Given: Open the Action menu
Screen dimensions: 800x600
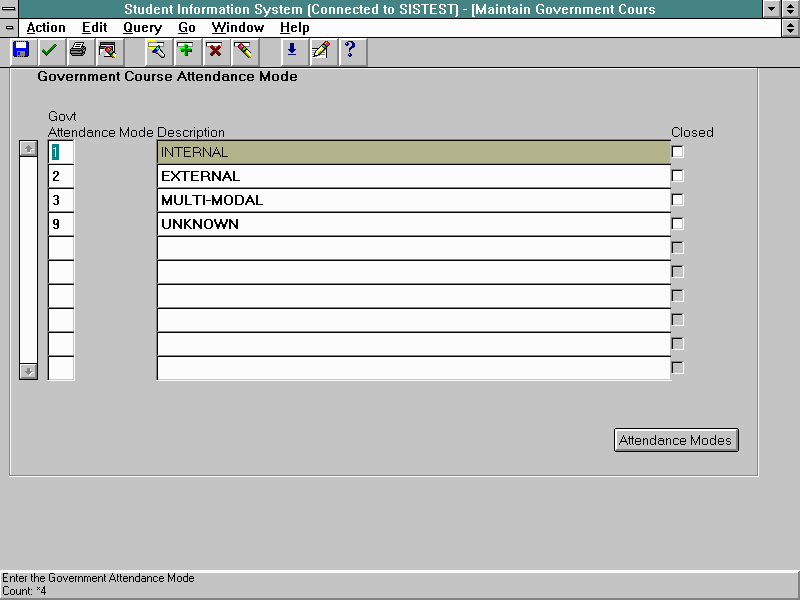Looking at the screenshot, I should pyautogui.click(x=46, y=28).
